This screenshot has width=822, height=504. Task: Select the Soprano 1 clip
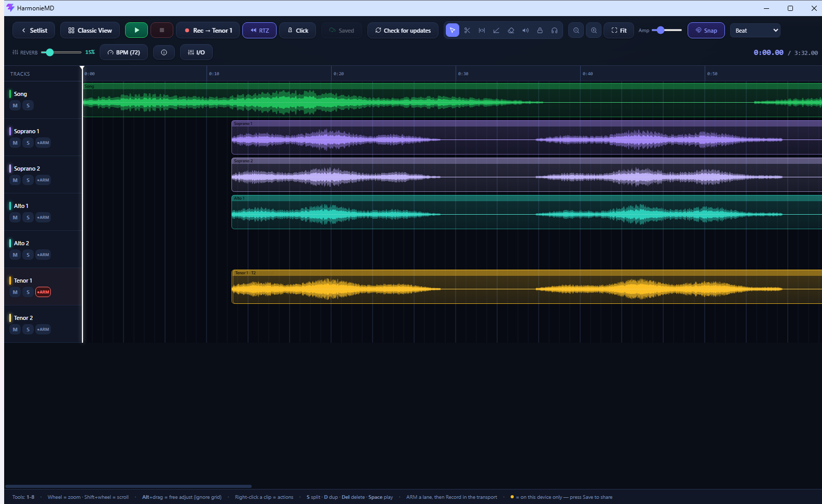click(527, 137)
